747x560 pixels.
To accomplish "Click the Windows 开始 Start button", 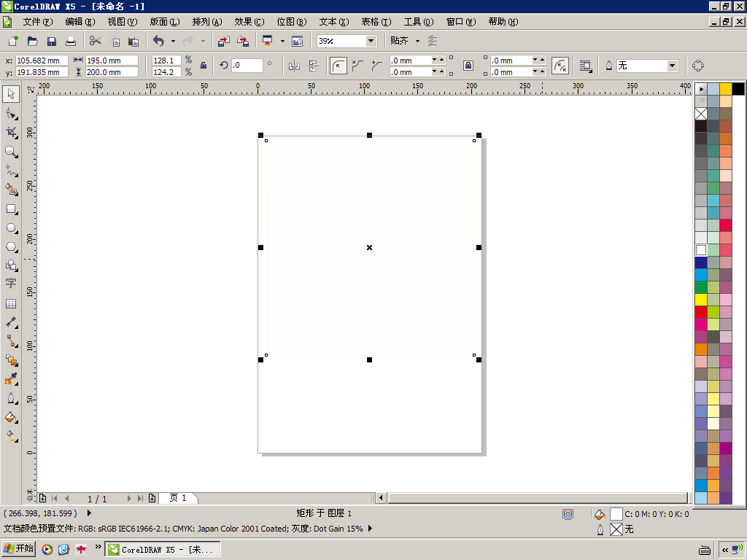I will point(18,549).
